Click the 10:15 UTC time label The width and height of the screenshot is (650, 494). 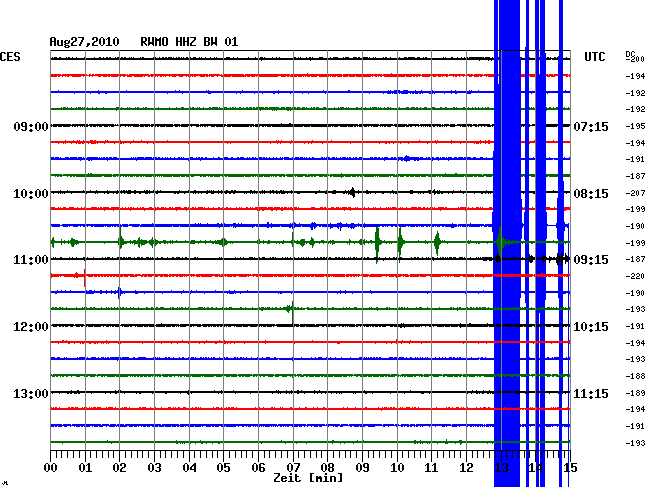[591, 327]
